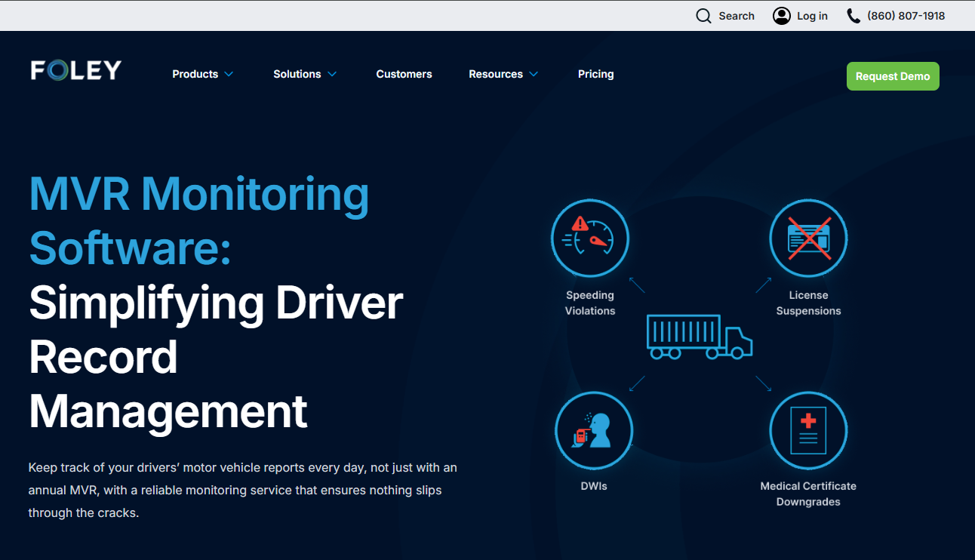Click the Simplifying Driver Record Management heading

click(217, 357)
